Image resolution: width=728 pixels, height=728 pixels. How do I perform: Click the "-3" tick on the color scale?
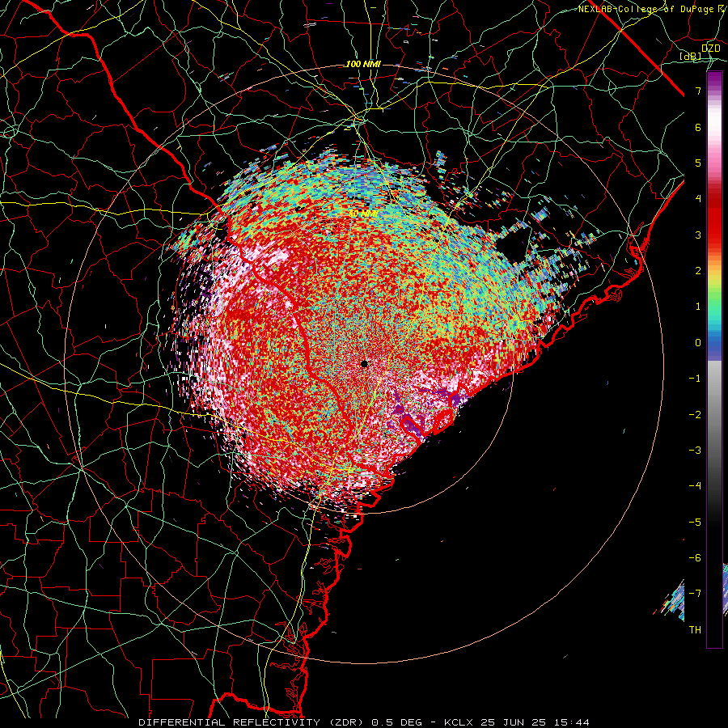(695, 451)
